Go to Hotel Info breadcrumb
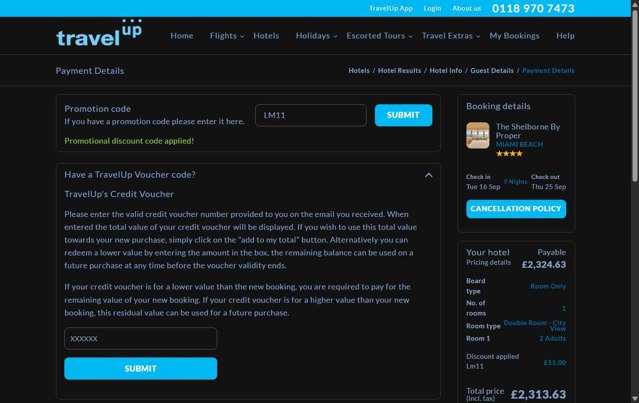Image resolution: width=639 pixels, height=403 pixels. 445,70
